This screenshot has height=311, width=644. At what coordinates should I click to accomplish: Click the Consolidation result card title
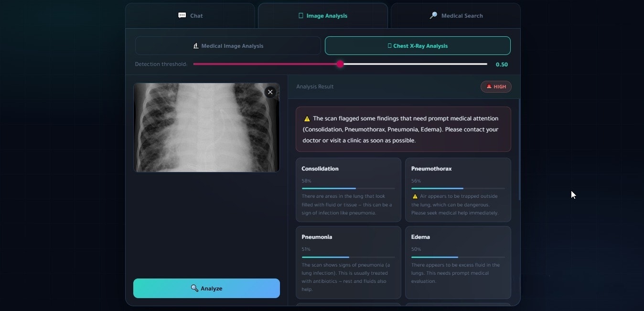tap(320, 169)
